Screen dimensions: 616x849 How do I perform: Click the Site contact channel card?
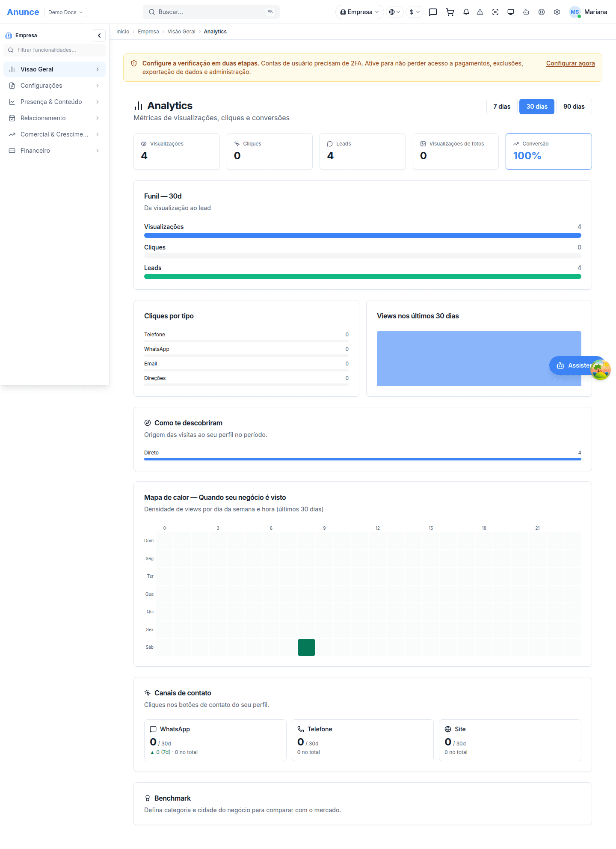point(510,740)
